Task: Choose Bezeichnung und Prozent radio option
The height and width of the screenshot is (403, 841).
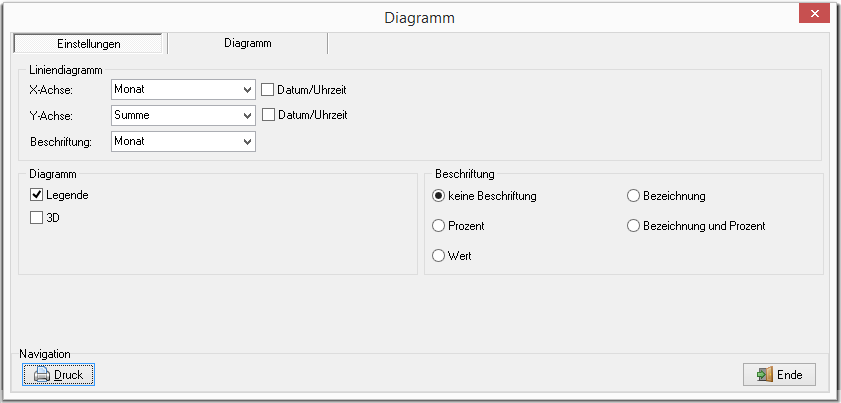Action: click(x=633, y=226)
